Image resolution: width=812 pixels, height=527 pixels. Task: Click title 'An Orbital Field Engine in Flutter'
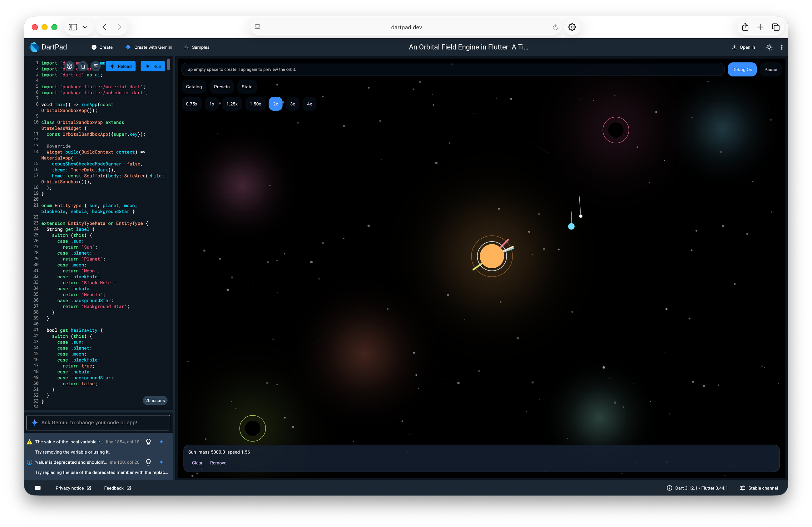pos(468,47)
